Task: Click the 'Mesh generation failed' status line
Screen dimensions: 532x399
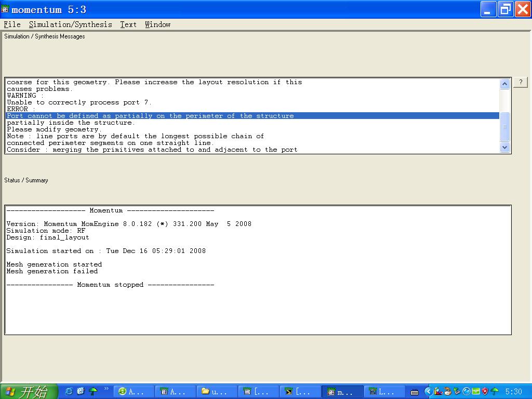Action: (x=52, y=271)
